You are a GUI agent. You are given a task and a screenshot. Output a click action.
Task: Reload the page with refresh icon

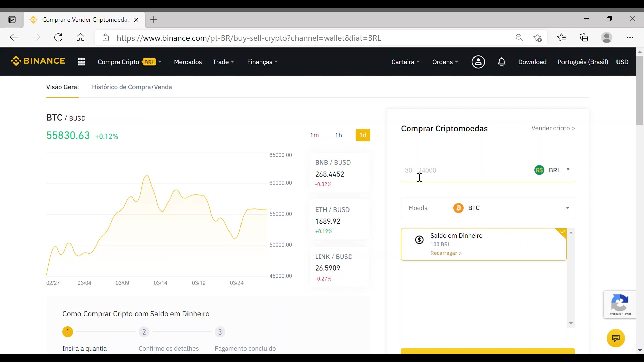click(x=58, y=37)
